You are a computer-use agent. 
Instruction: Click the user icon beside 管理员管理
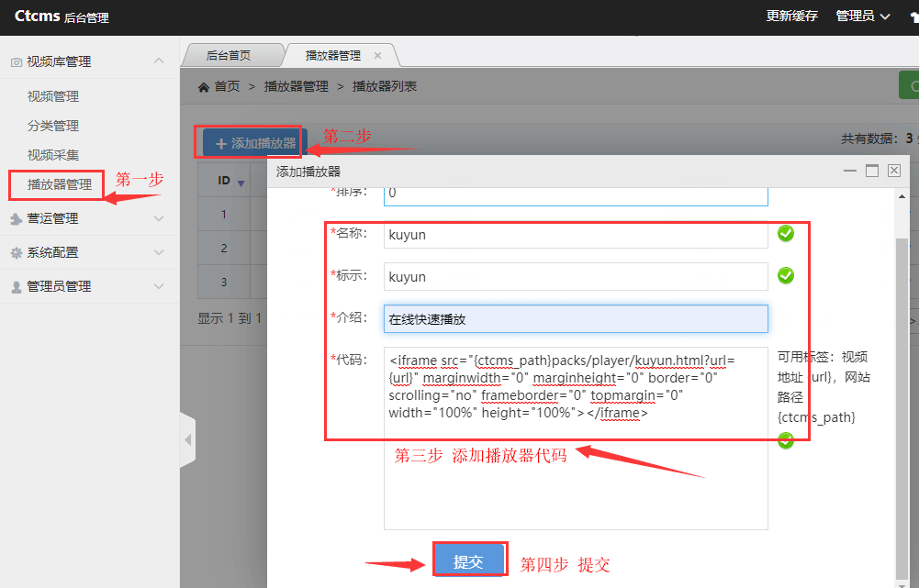point(16,286)
